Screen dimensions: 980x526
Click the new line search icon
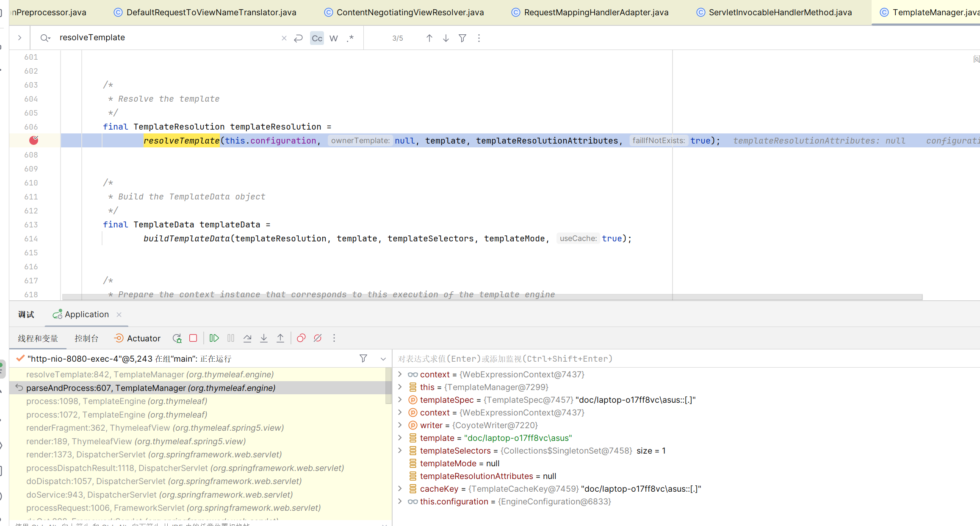click(x=299, y=38)
